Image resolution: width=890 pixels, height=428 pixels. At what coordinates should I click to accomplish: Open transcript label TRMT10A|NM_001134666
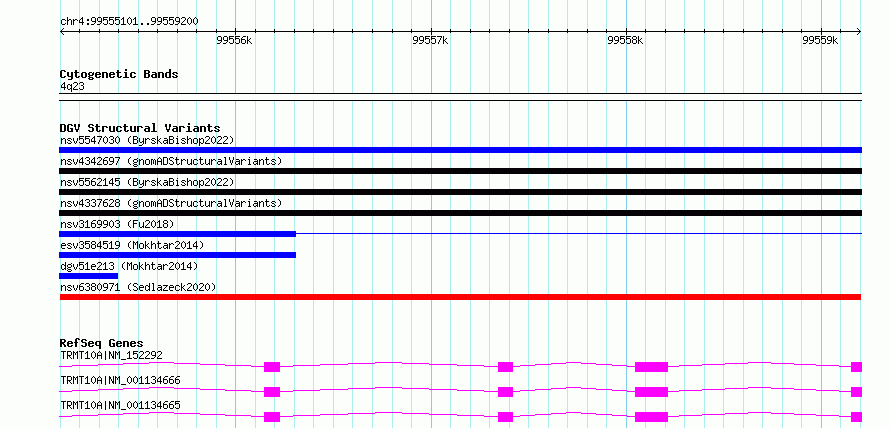point(120,380)
